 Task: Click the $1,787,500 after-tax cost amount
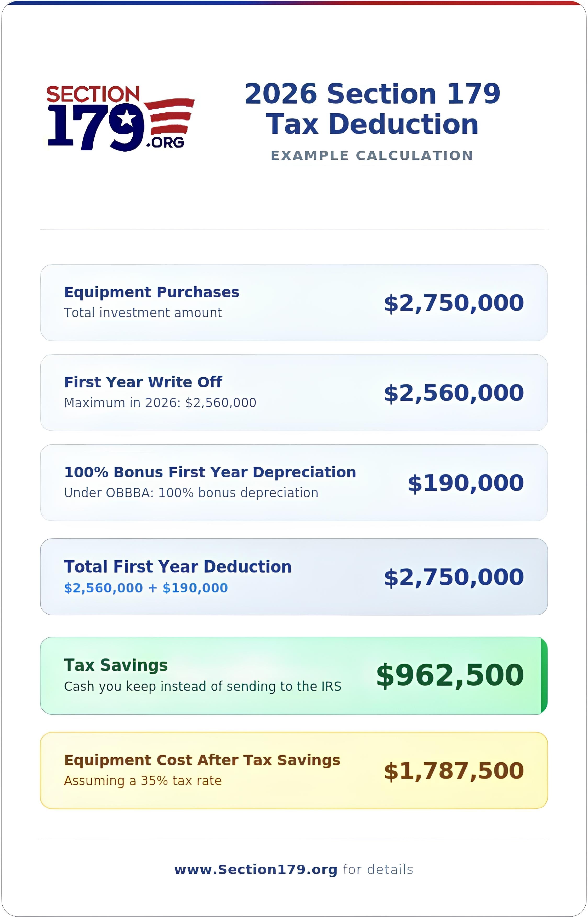pos(454,771)
